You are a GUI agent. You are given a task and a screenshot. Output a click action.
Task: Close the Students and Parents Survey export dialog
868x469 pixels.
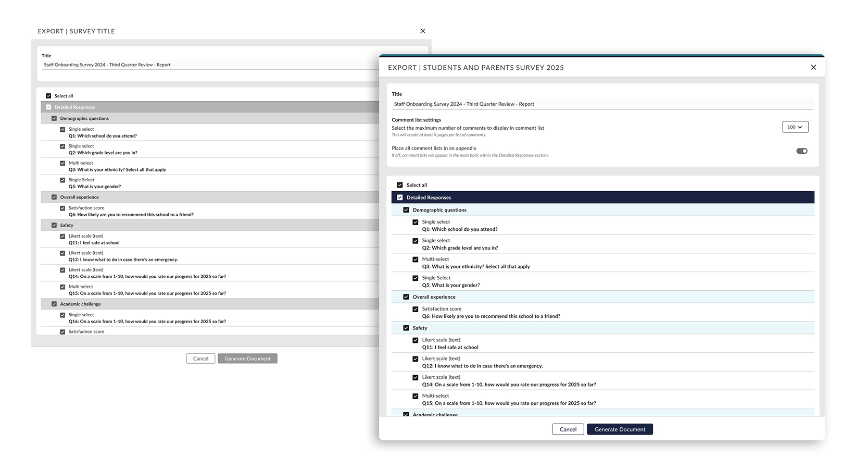point(813,67)
